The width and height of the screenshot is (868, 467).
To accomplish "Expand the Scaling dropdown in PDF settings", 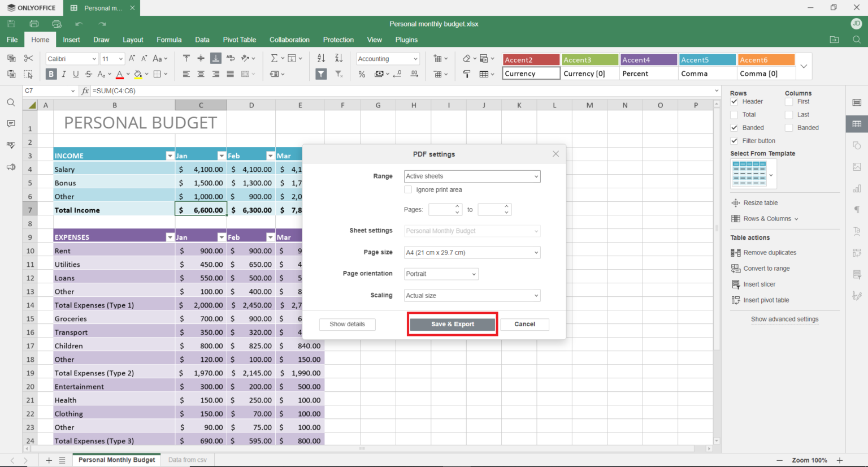I will coord(472,295).
